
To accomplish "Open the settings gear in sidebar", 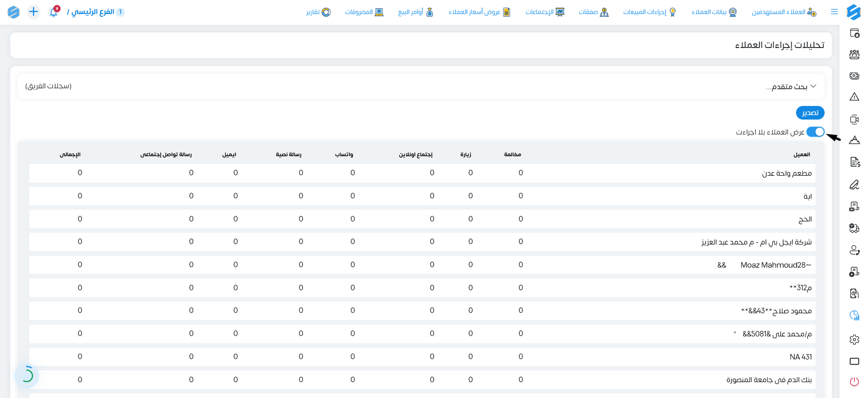I will pos(854,340).
